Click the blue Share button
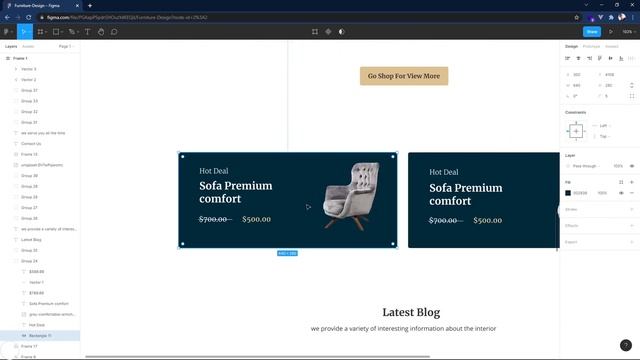The image size is (640, 360). pos(592,31)
